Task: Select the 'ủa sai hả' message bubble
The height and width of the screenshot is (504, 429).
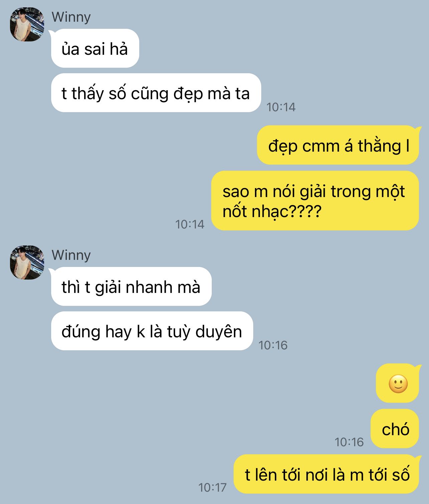Action: click(95, 48)
